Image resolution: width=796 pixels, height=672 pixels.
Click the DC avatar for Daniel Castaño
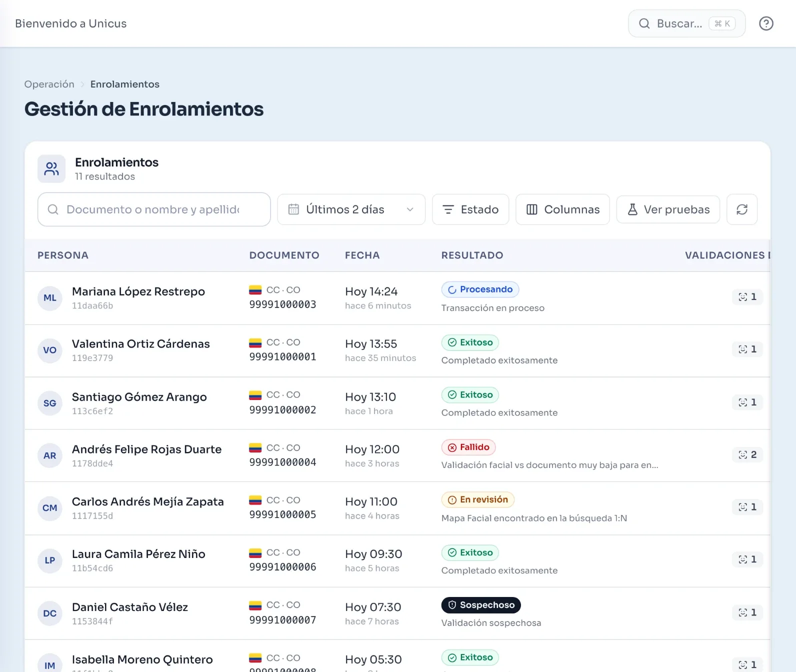pos(50,614)
